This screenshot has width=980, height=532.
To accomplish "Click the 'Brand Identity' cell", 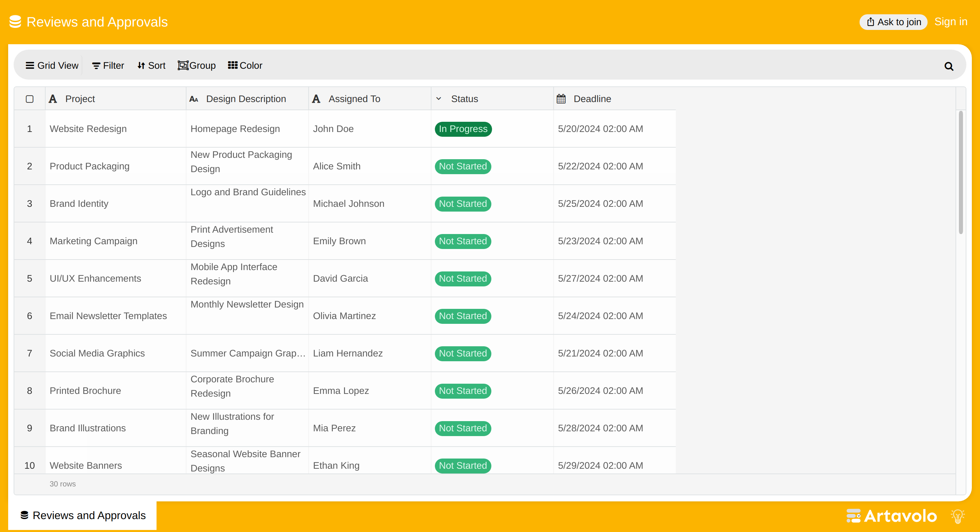I will (116, 204).
